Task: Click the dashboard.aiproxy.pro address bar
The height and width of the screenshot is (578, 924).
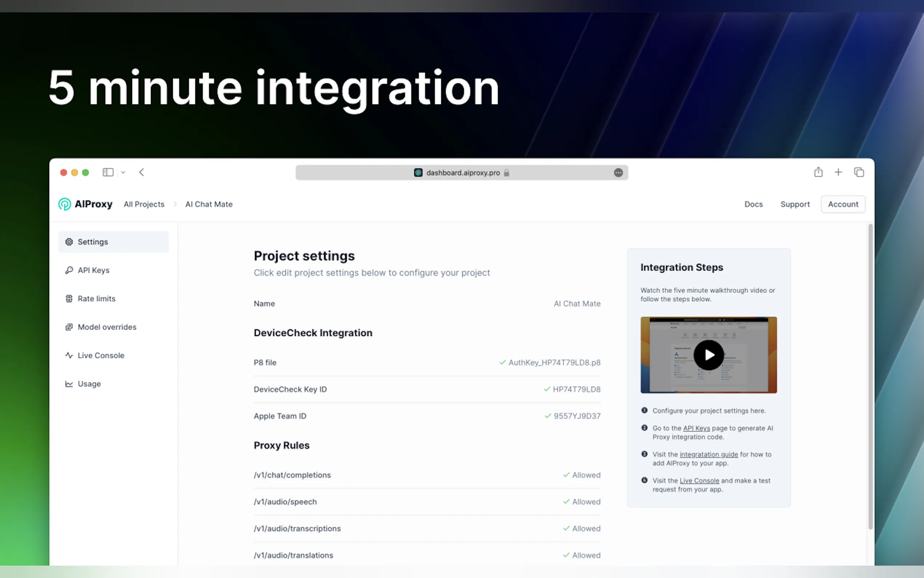Action: pyautogui.click(x=462, y=173)
